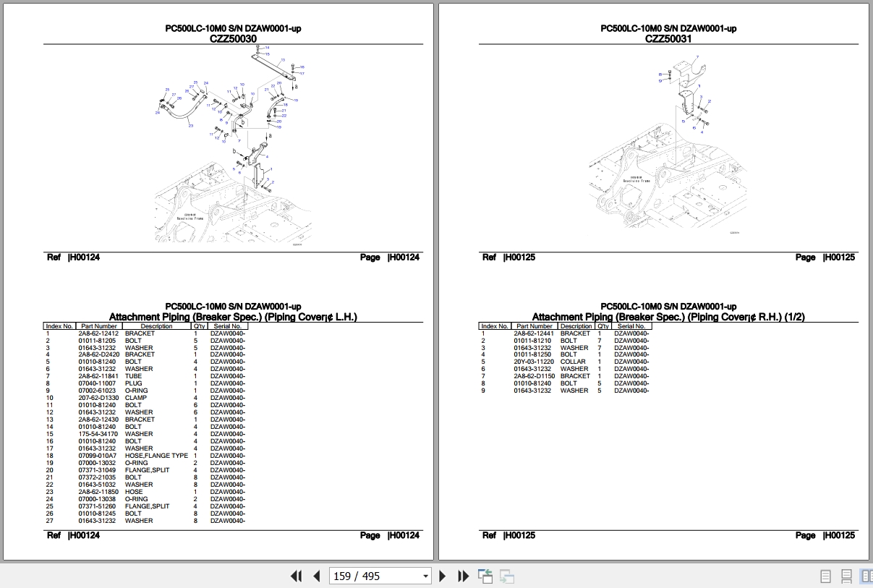873x588 pixels.
Task: Click part number 2A8-62-11841
Action: (x=98, y=376)
